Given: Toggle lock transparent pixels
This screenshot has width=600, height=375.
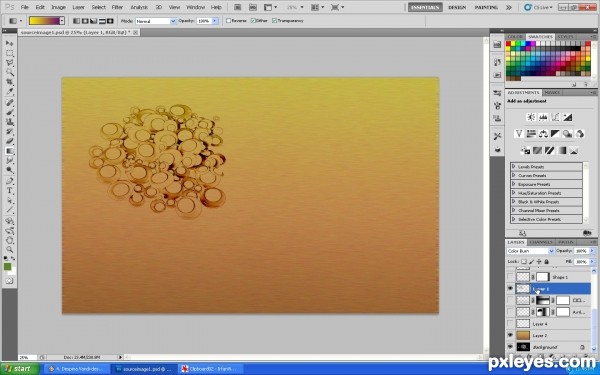Looking at the screenshot, I should (x=524, y=262).
